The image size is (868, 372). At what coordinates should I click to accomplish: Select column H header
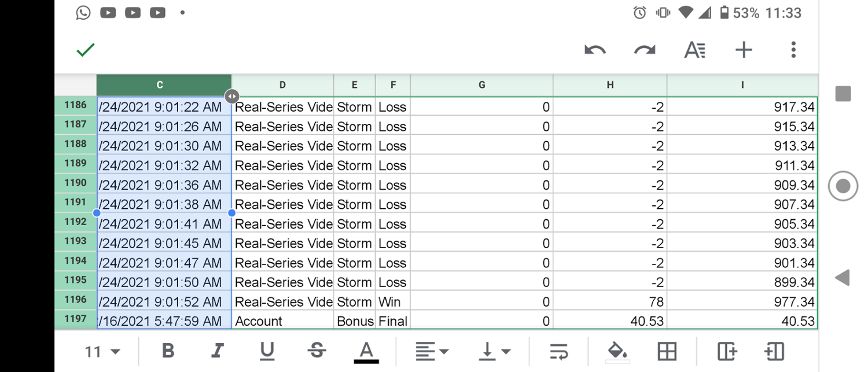click(610, 85)
